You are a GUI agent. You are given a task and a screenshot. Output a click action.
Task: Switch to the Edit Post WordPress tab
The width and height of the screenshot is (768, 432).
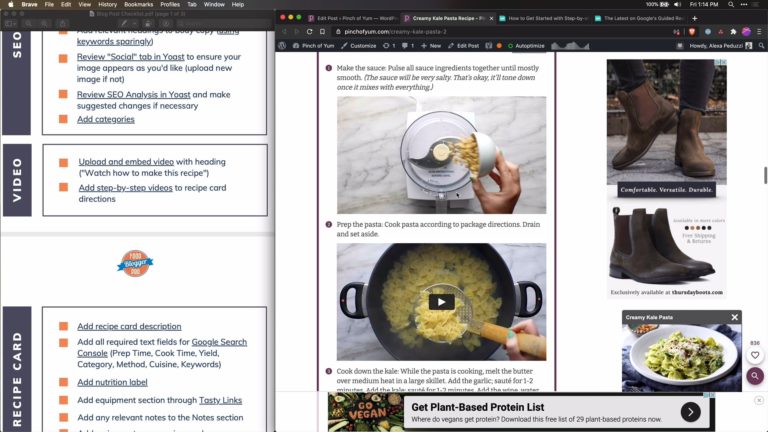click(x=353, y=18)
